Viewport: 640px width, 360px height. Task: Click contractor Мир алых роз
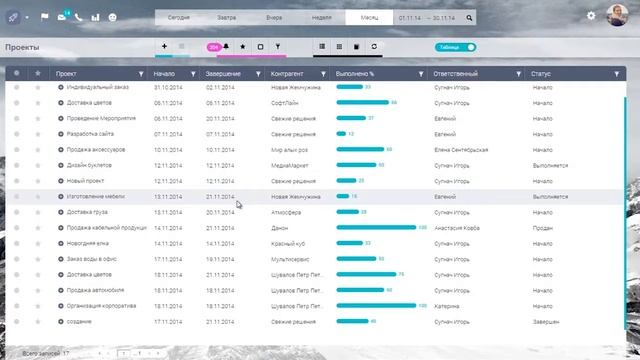[x=289, y=150]
